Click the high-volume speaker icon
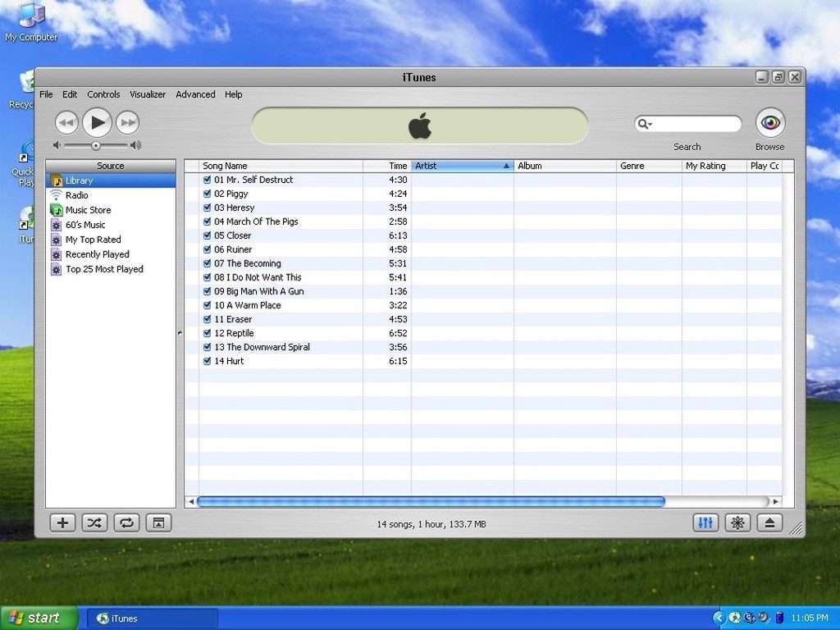Viewport: 840px width, 630px height. (x=135, y=145)
